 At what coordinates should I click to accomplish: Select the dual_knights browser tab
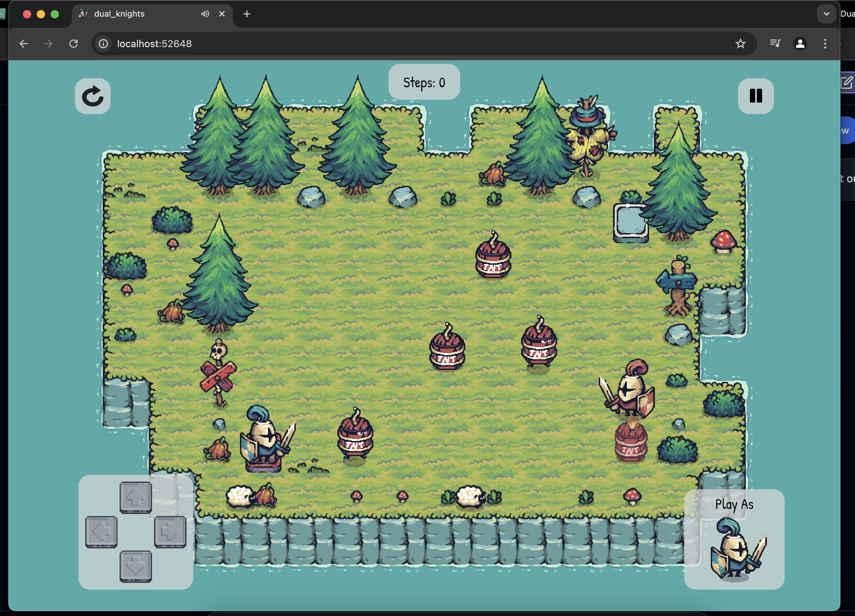(143, 14)
